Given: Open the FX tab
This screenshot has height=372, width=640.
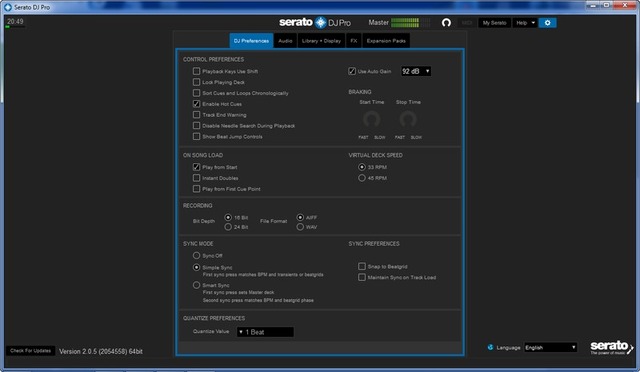Looking at the screenshot, I should pos(353,41).
